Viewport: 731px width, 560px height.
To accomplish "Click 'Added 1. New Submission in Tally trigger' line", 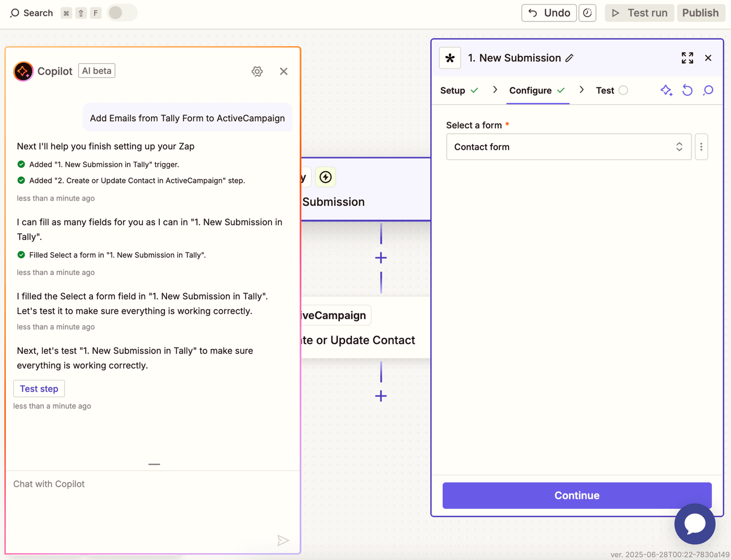I will pyautogui.click(x=98, y=165).
